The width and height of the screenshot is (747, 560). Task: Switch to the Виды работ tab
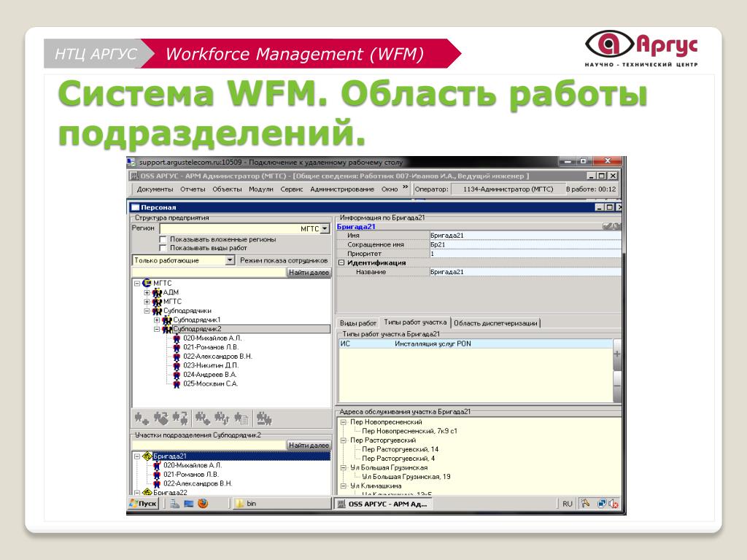357,323
